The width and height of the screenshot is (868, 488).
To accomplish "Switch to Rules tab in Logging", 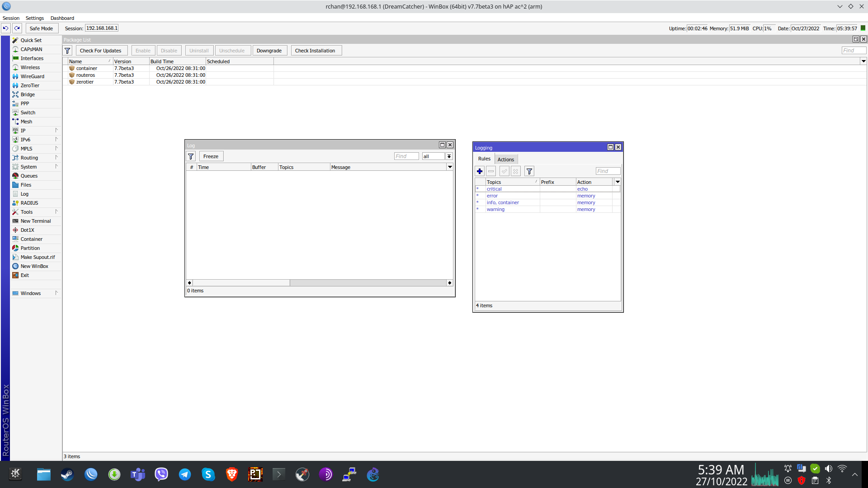I will pos(484,159).
